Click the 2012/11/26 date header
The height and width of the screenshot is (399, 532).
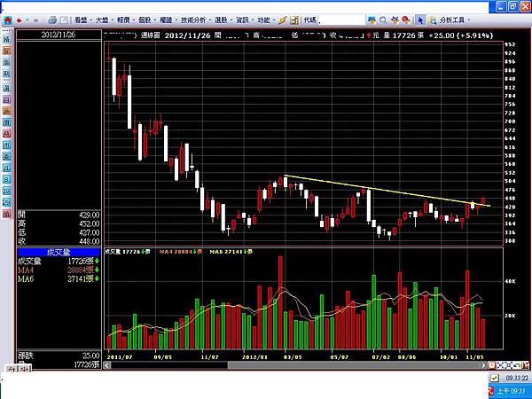pos(59,35)
